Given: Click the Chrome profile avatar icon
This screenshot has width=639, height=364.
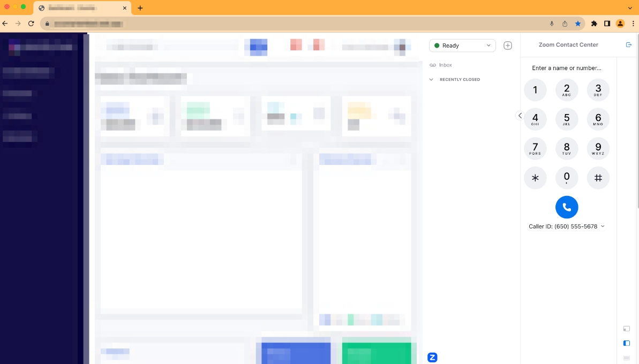Looking at the screenshot, I should tap(620, 24).
